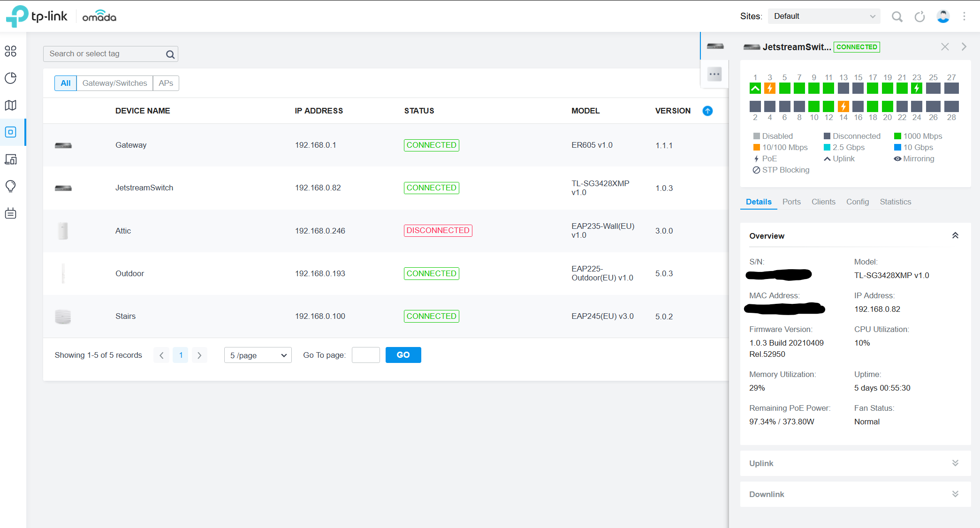Image resolution: width=980 pixels, height=528 pixels.
Task: Select switch port 3 PoE orange
Action: click(x=770, y=88)
